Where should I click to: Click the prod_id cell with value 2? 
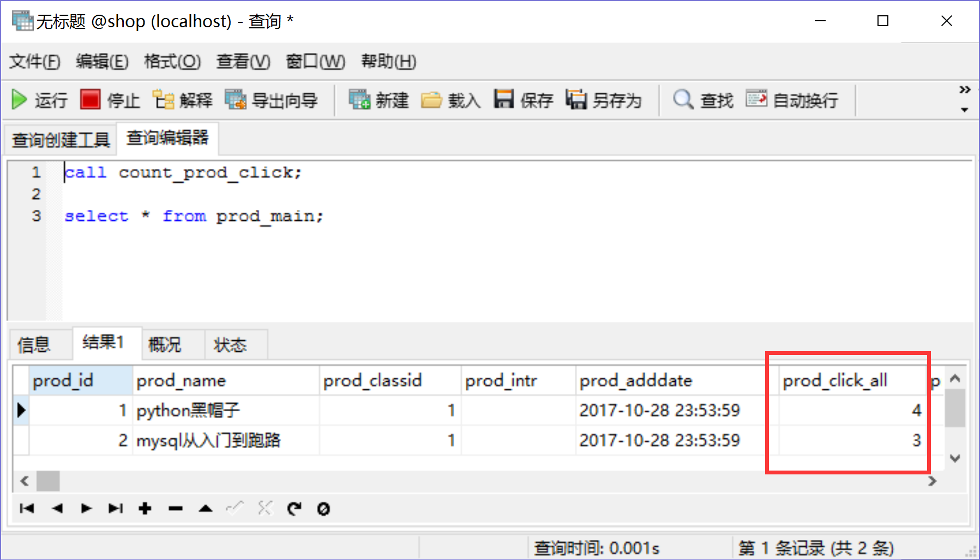coord(81,440)
